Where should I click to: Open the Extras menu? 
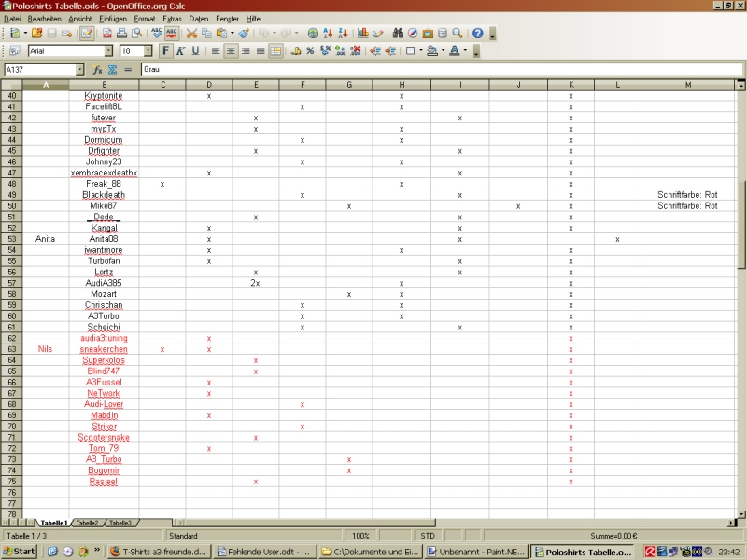coord(172,19)
